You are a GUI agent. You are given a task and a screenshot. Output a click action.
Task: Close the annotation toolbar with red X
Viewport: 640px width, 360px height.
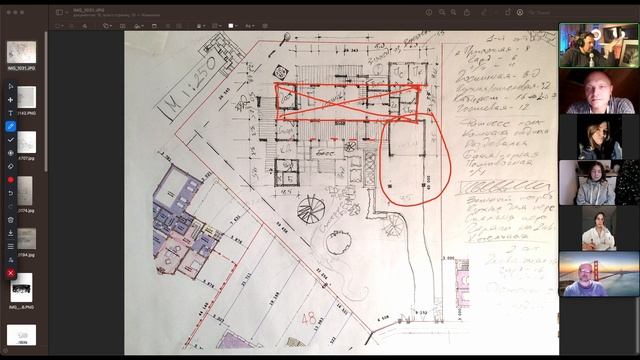(11, 273)
